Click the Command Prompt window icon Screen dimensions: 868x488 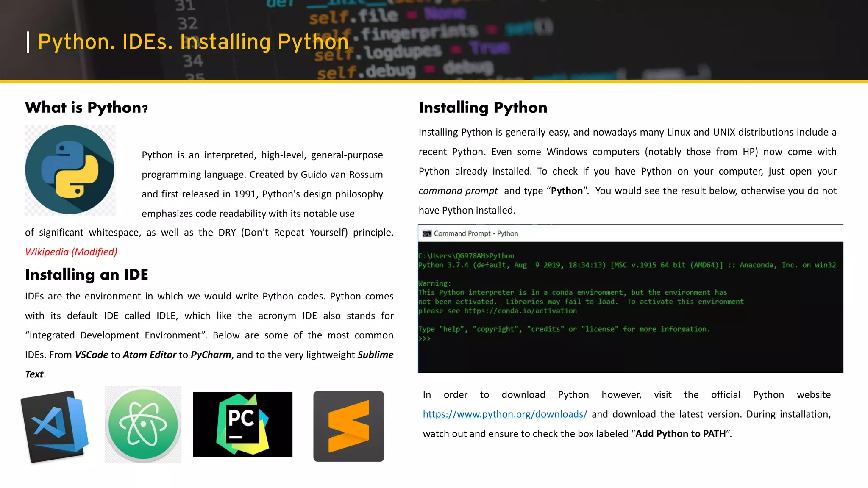[427, 233]
